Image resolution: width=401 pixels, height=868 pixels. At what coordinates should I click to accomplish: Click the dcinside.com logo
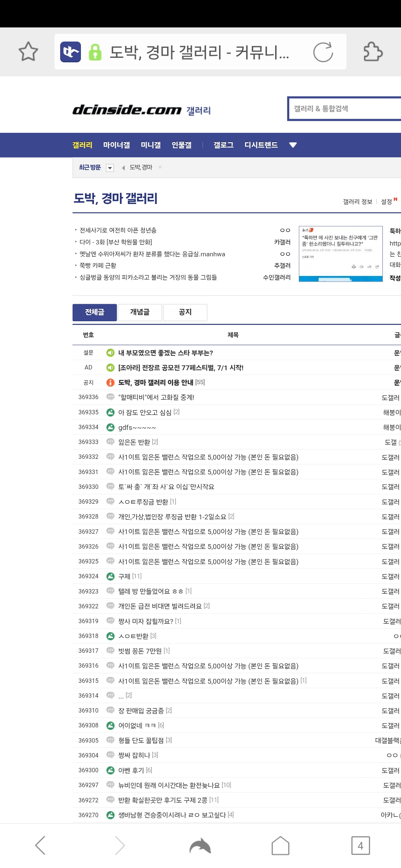tap(127, 110)
